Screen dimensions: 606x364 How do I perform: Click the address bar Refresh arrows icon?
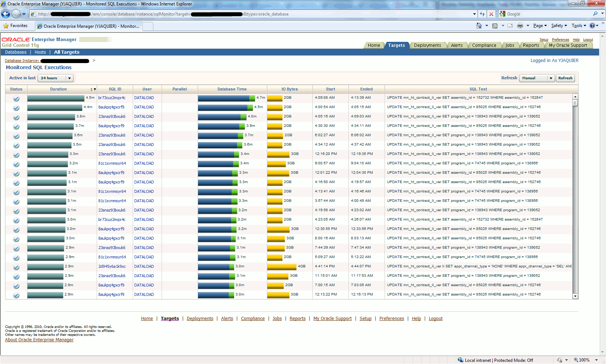(482, 14)
